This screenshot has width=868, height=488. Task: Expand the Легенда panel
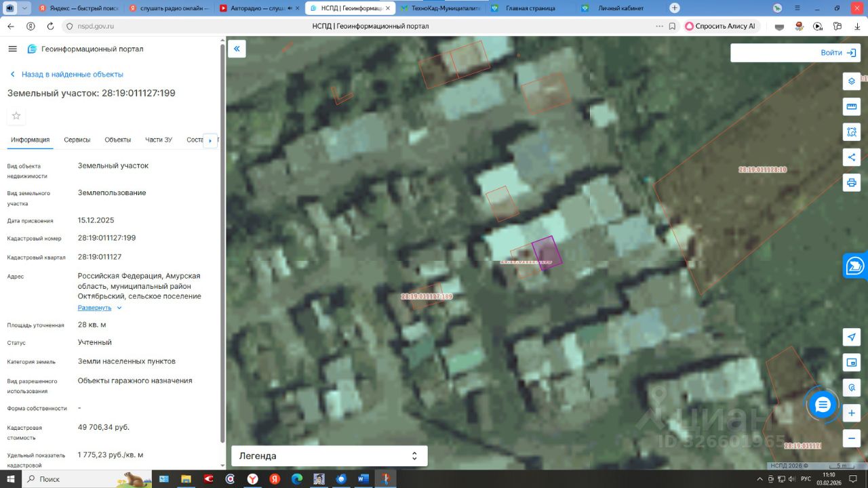330,456
